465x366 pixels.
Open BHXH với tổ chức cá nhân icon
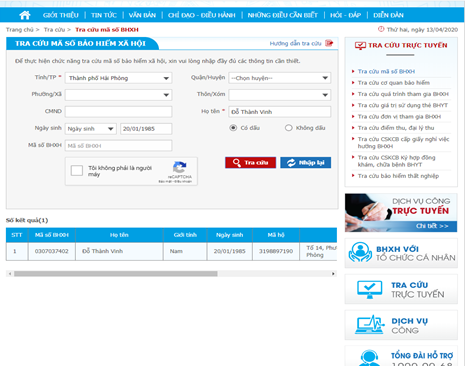[360, 252]
